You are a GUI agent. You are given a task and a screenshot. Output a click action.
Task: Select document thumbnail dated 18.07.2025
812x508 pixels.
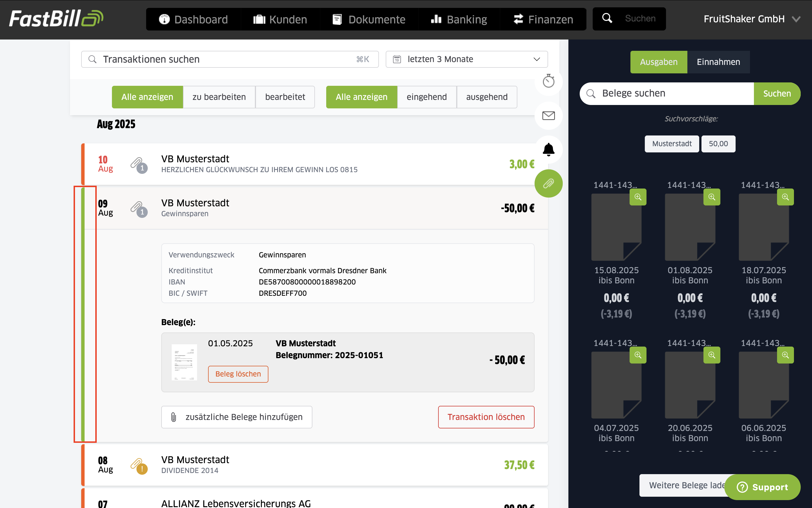coord(764,227)
